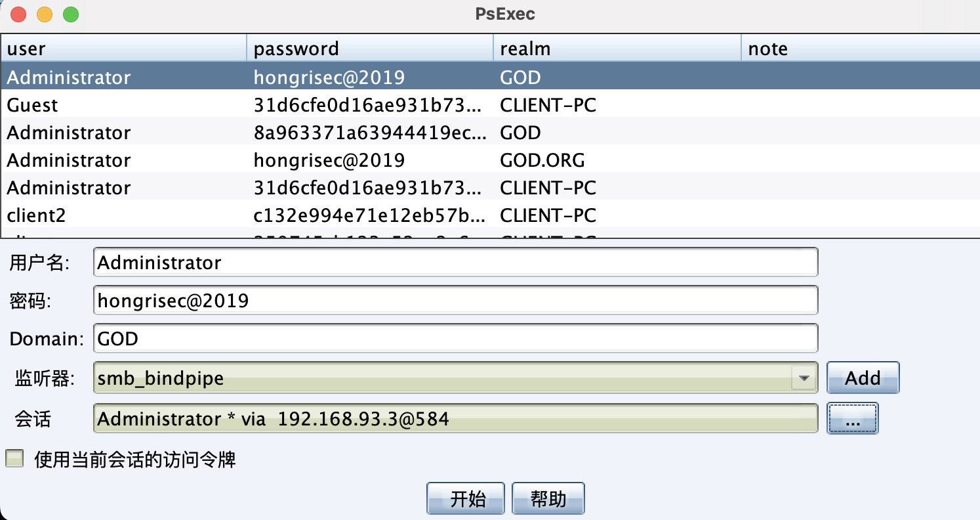Screen dimensions: 980x520
Task: Click into the 密码 password field
Action: click(x=455, y=301)
